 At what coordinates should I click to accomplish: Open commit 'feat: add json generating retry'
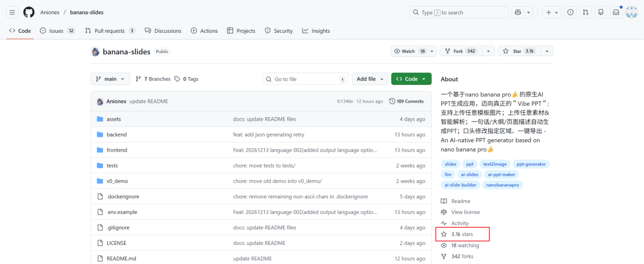(x=268, y=134)
